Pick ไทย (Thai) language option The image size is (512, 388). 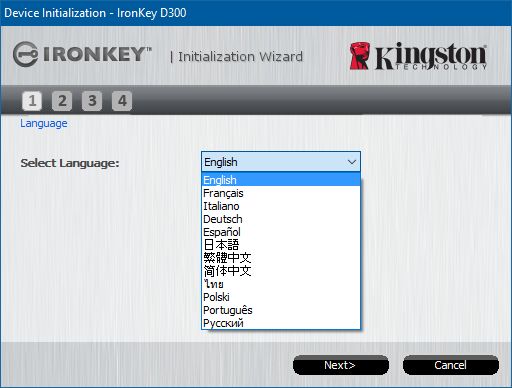click(x=281, y=284)
